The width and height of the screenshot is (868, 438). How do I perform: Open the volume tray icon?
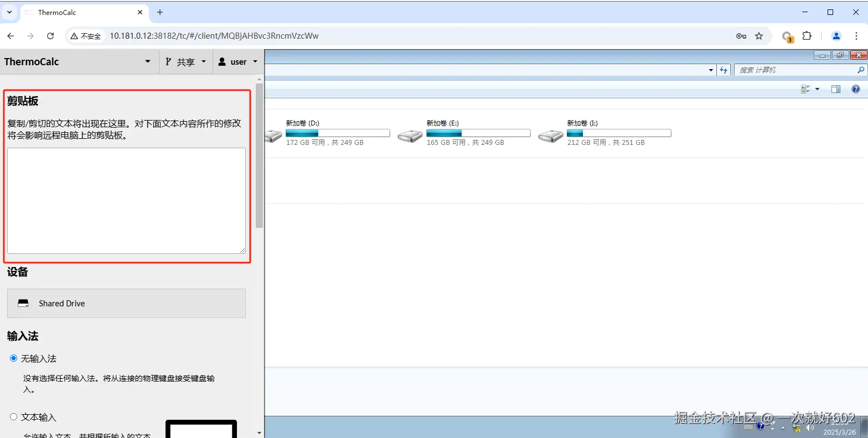[810, 427]
